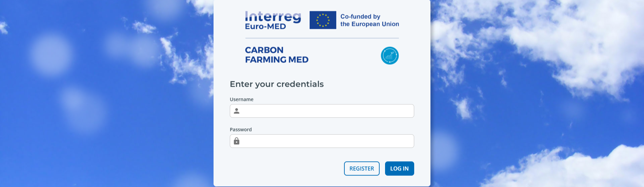Click the user silhouette icon in Username
644x187 pixels.
point(237,111)
